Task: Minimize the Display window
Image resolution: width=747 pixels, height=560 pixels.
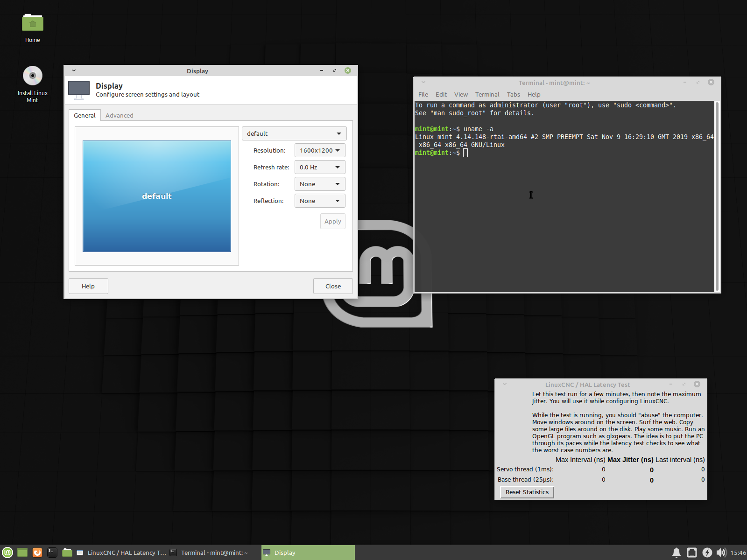Action: (322, 70)
